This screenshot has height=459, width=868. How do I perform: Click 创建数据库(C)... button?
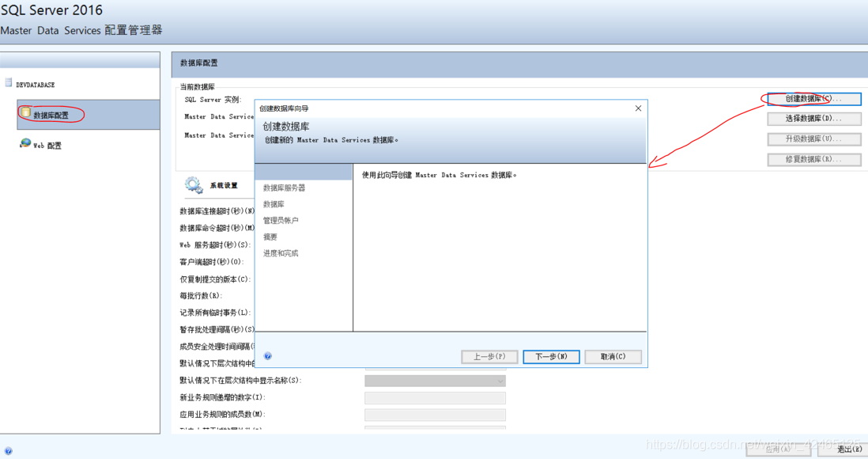[x=813, y=99]
